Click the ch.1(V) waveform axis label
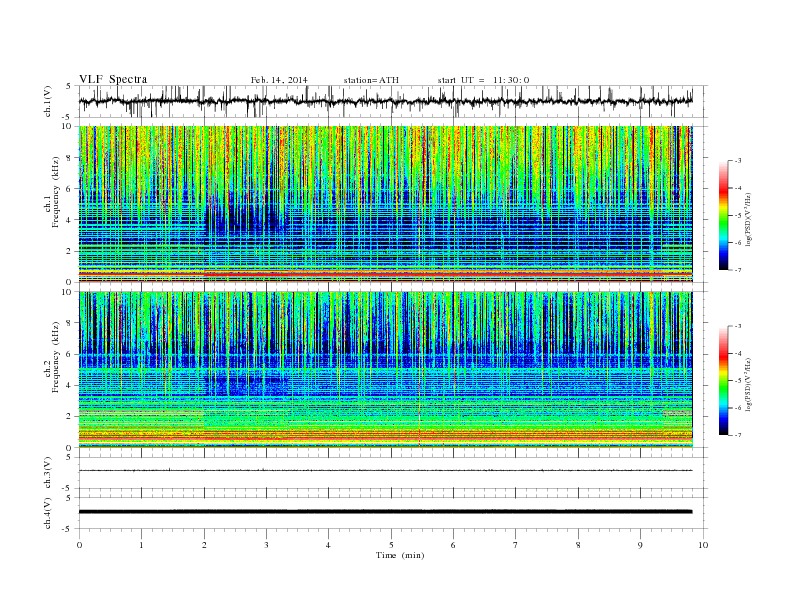 [x=48, y=101]
